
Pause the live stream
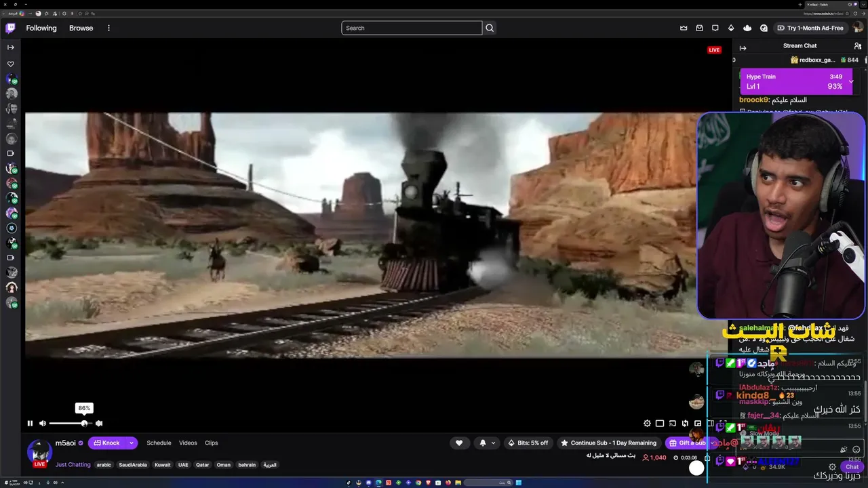pos(30,423)
